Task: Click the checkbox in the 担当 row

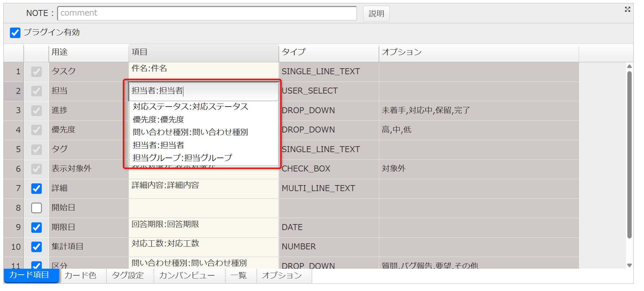Action: coord(36,91)
